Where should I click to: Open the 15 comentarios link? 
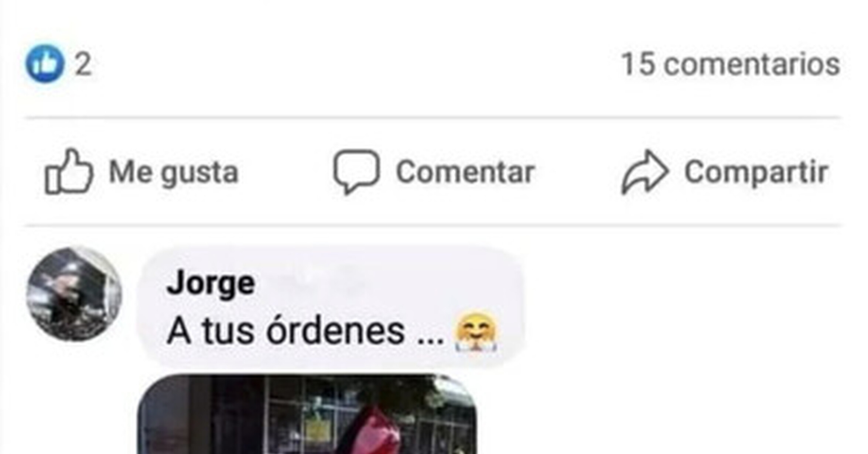[x=731, y=65]
